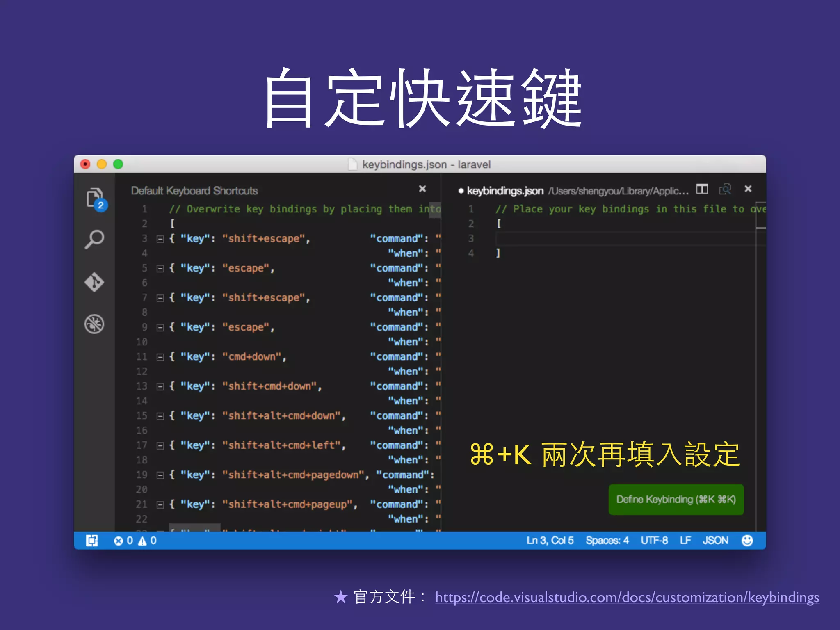The height and width of the screenshot is (630, 840).
Task: Open the Git source control view
Action: [x=94, y=282]
